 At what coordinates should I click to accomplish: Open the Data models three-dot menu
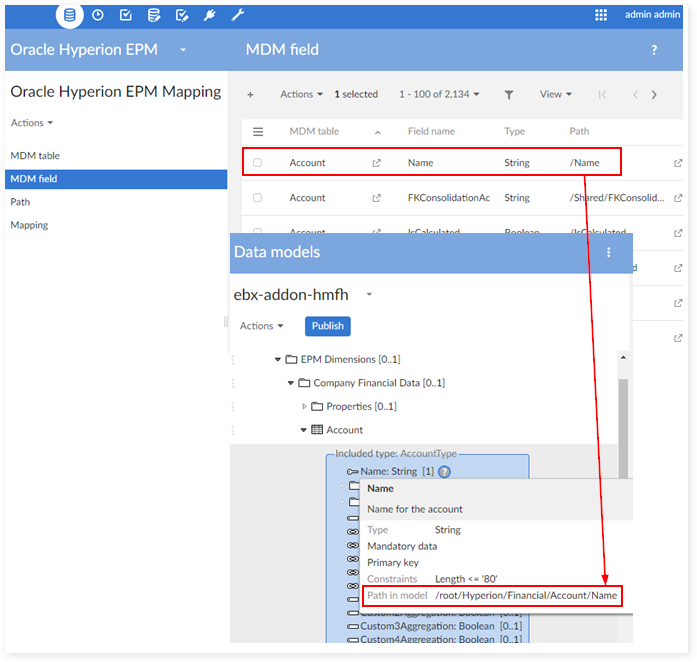coord(608,253)
